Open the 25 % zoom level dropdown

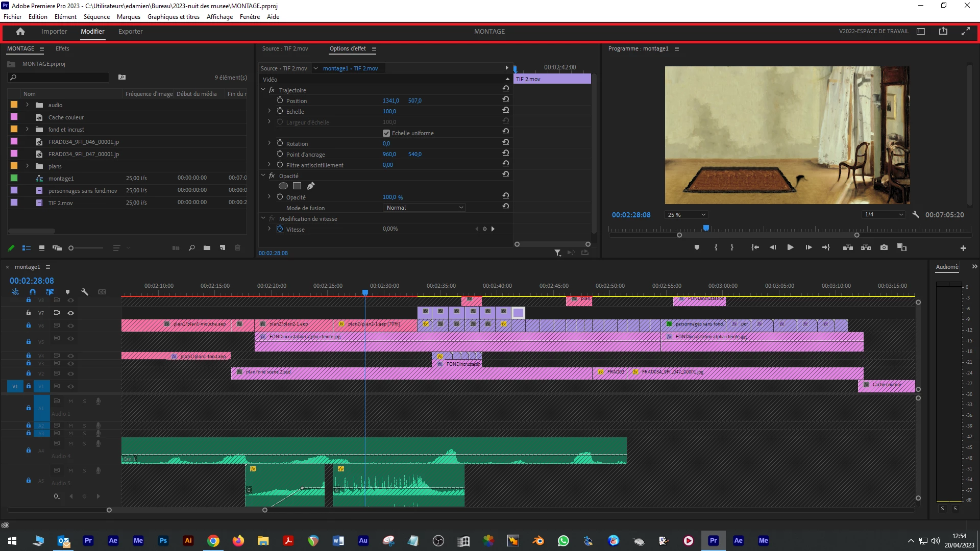point(687,215)
